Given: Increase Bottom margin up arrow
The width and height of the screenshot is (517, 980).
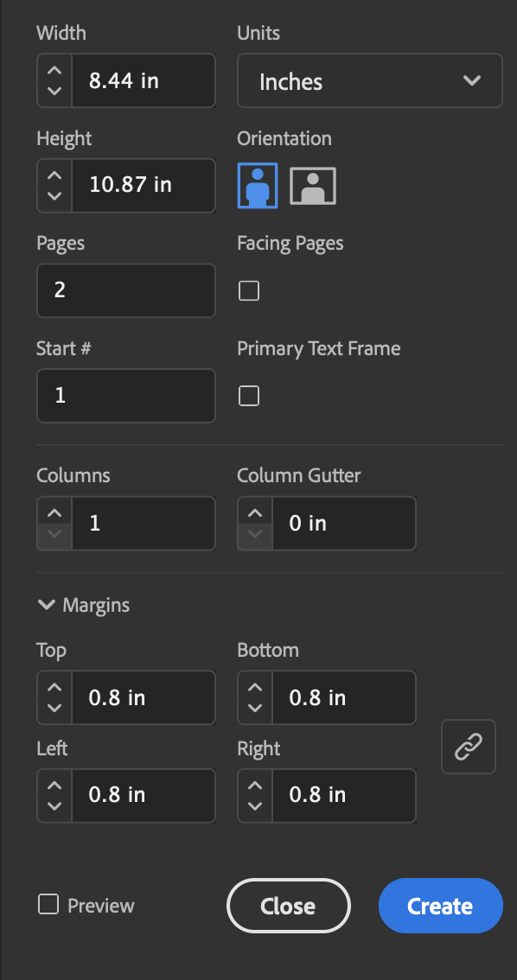Looking at the screenshot, I should (x=254, y=686).
